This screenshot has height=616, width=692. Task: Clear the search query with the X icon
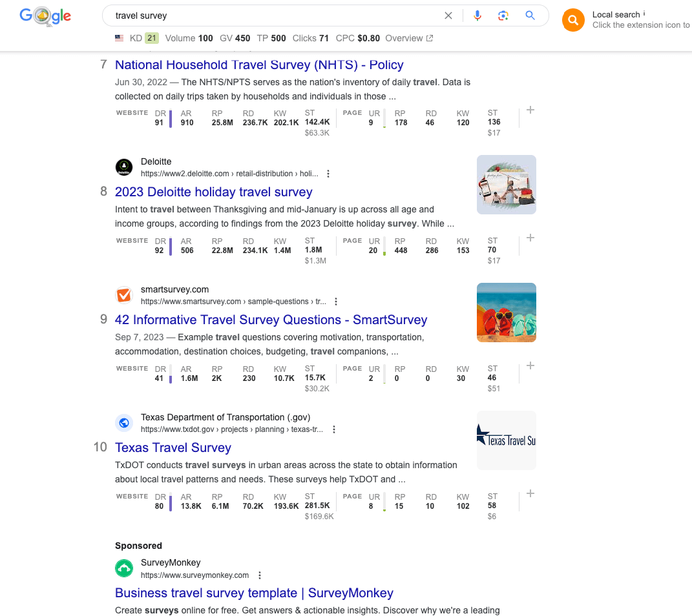[x=448, y=15]
